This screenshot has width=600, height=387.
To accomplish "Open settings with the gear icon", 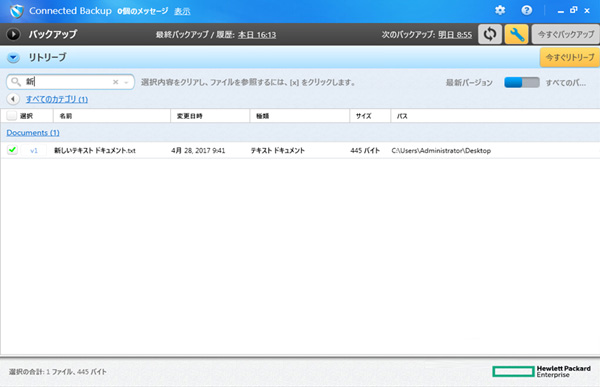I will [500, 10].
